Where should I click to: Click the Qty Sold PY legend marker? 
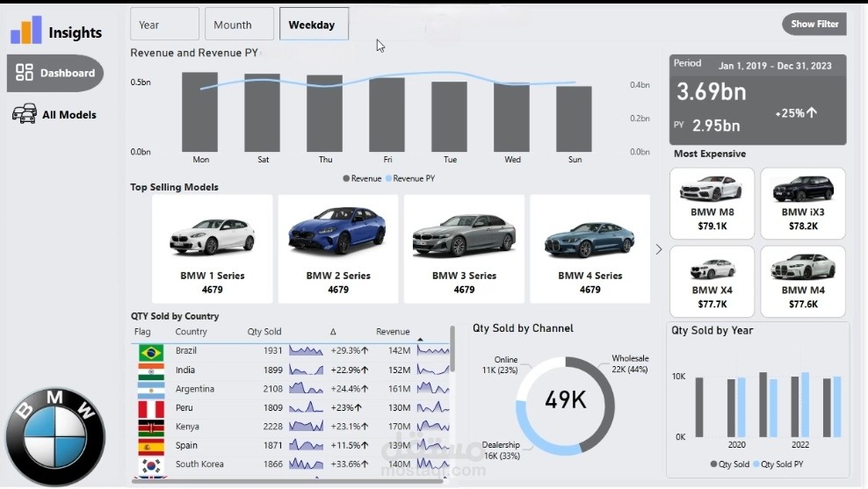756,464
